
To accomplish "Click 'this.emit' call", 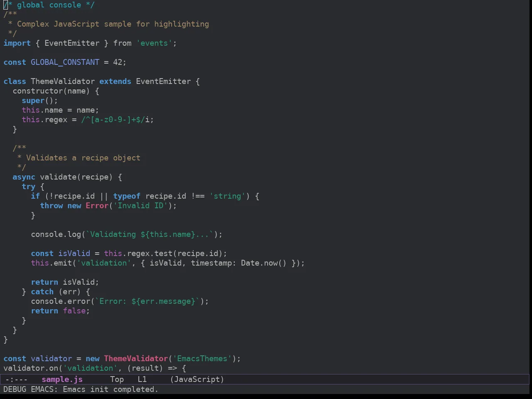I will point(51,263).
